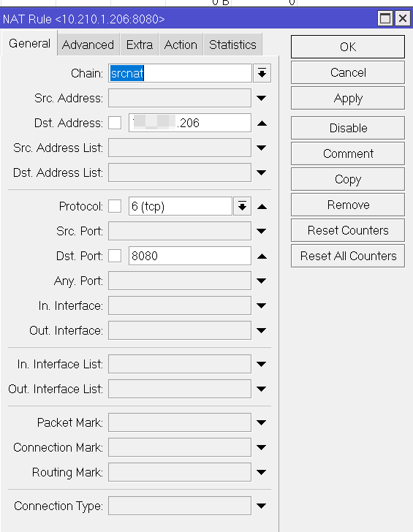Collapse the Protocol field up arrow
Screen dimensions: 413x532
pos(262,206)
